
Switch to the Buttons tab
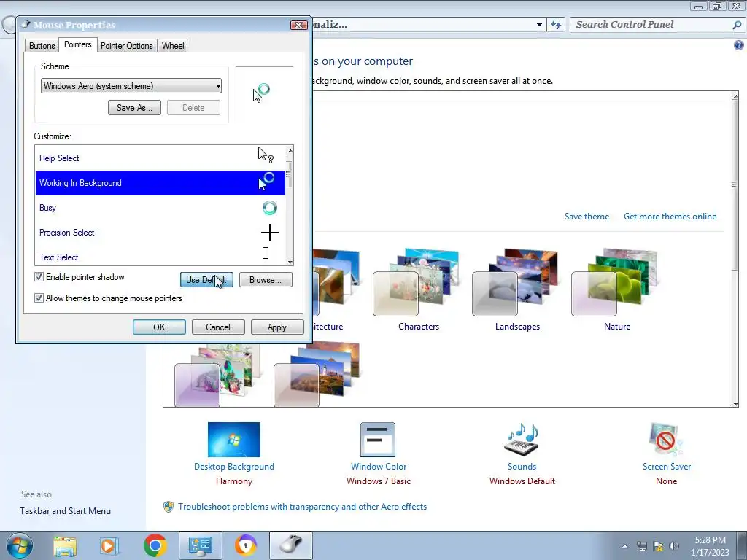(42, 46)
